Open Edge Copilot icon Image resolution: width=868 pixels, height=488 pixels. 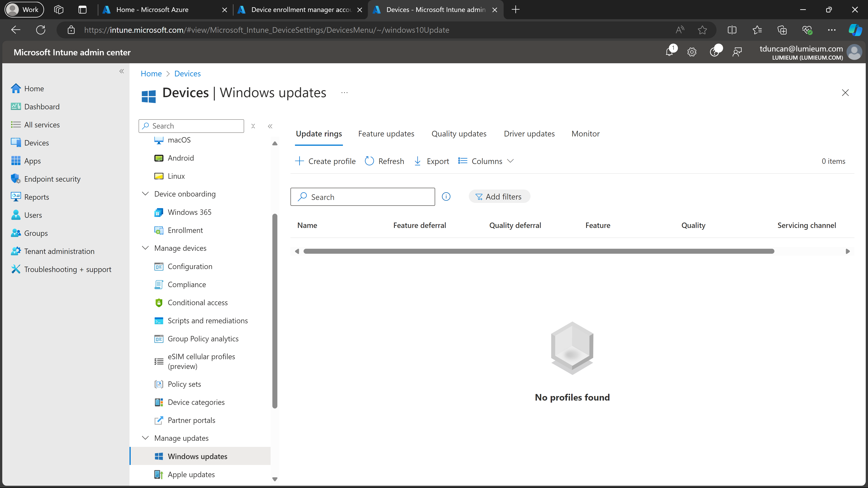(x=855, y=30)
